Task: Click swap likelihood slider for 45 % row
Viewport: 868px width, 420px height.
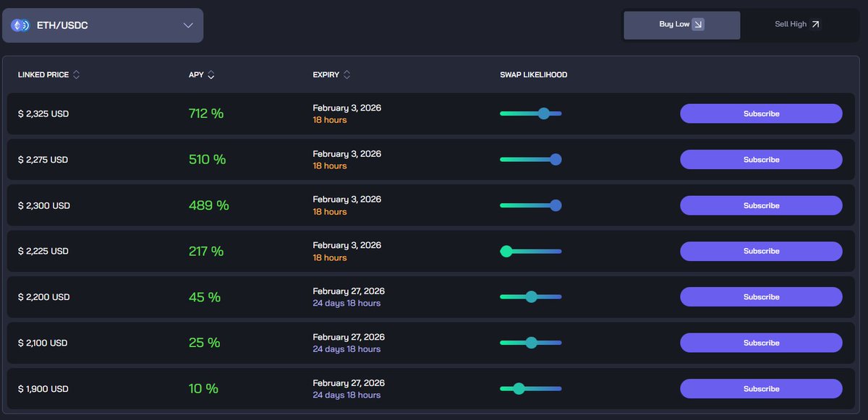Action: tap(531, 297)
